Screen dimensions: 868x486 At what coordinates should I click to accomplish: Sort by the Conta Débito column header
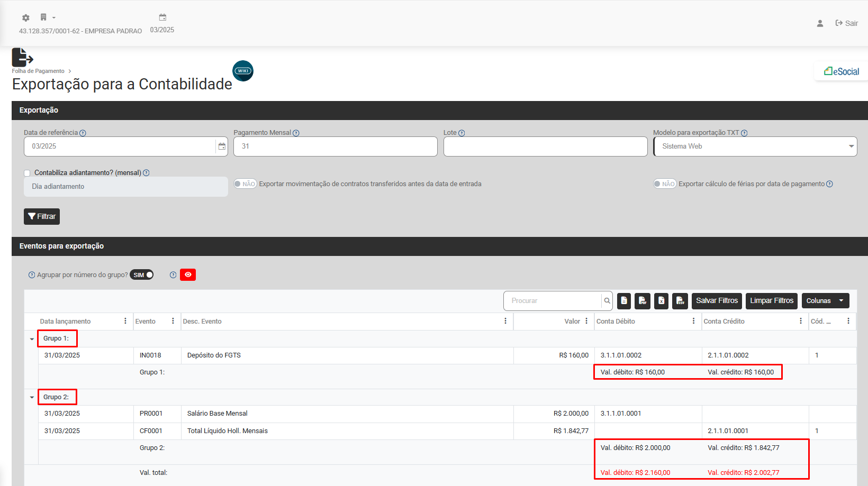[x=616, y=322]
